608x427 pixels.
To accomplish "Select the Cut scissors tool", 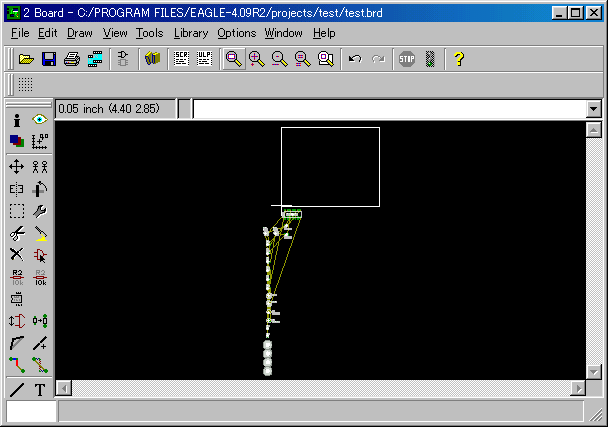I will [17, 233].
